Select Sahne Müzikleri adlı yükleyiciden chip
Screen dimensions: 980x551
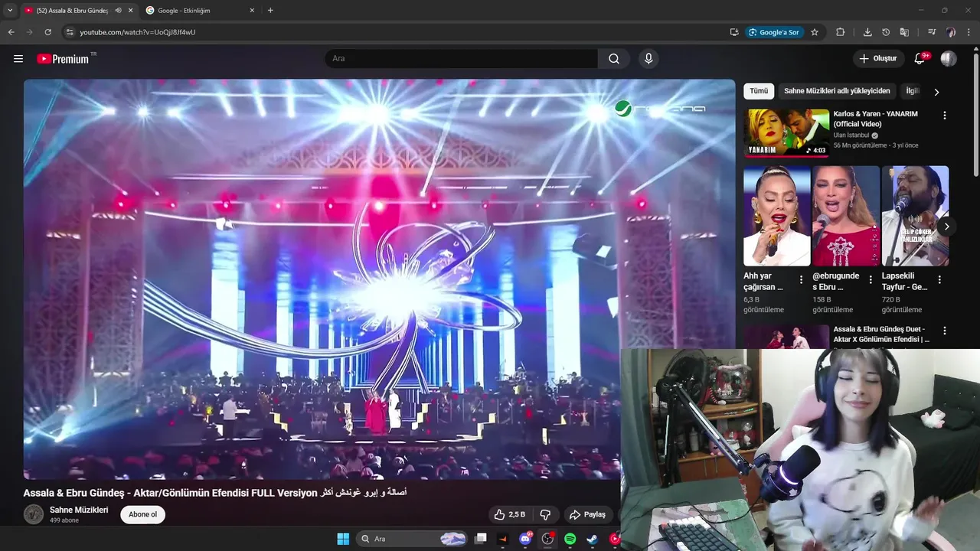(x=837, y=91)
